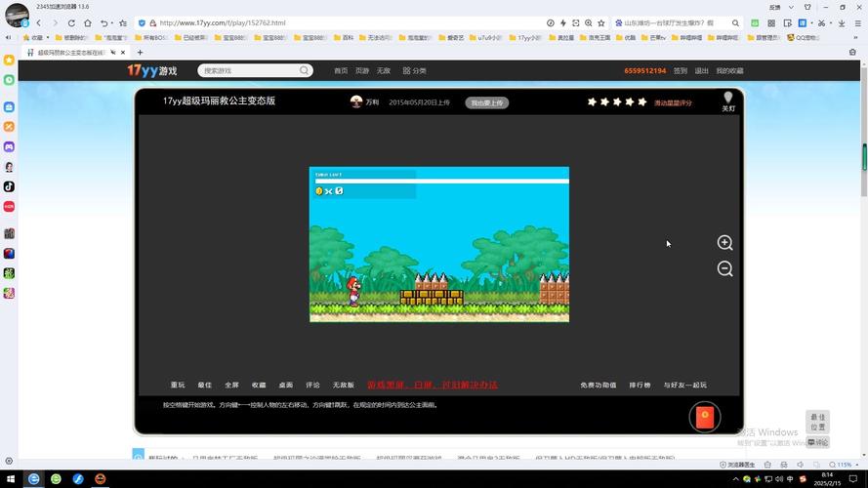Go back using browser back arrow
The width and height of the screenshot is (868, 488).
tap(39, 23)
